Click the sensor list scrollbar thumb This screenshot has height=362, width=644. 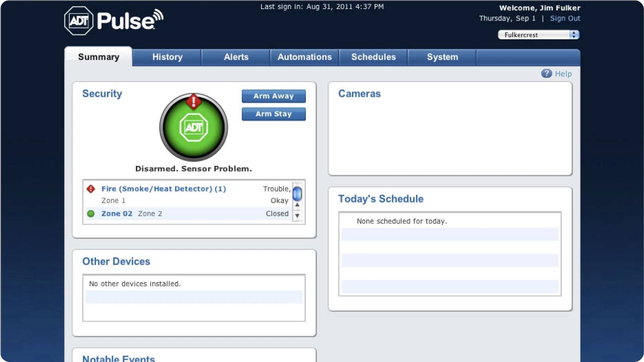[x=297, y=193]
